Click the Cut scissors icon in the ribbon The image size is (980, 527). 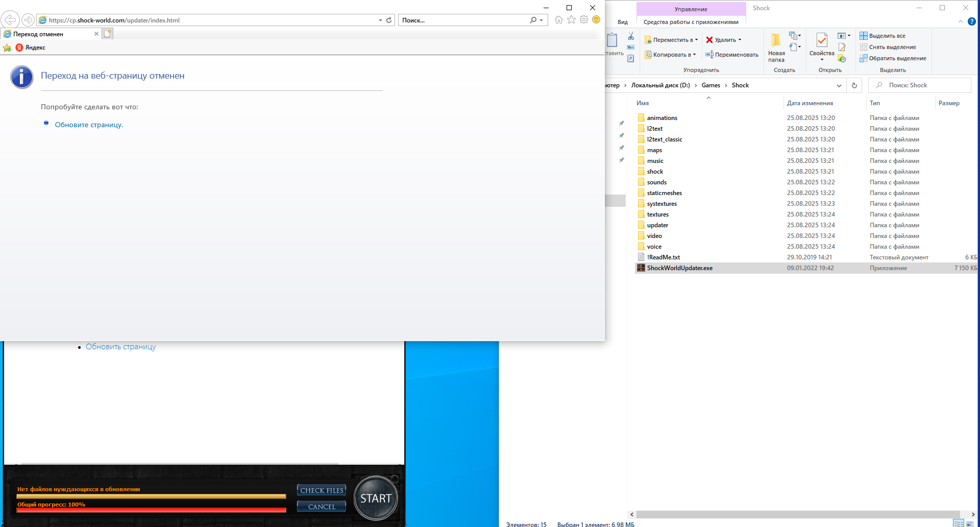(631, 36)
